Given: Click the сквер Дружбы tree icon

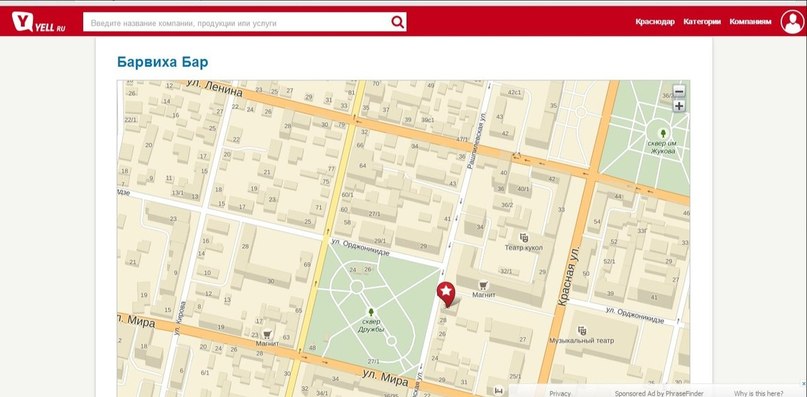Looking at the screenshot, I should [371, 312].
